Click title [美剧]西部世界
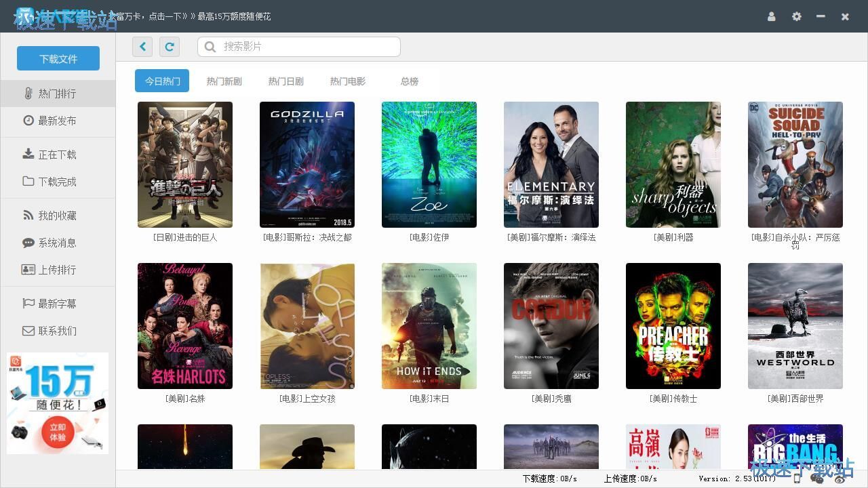Image resolution: width=868 pixels, height=488 pixels. pyautogui.click(x=795, y=399)
